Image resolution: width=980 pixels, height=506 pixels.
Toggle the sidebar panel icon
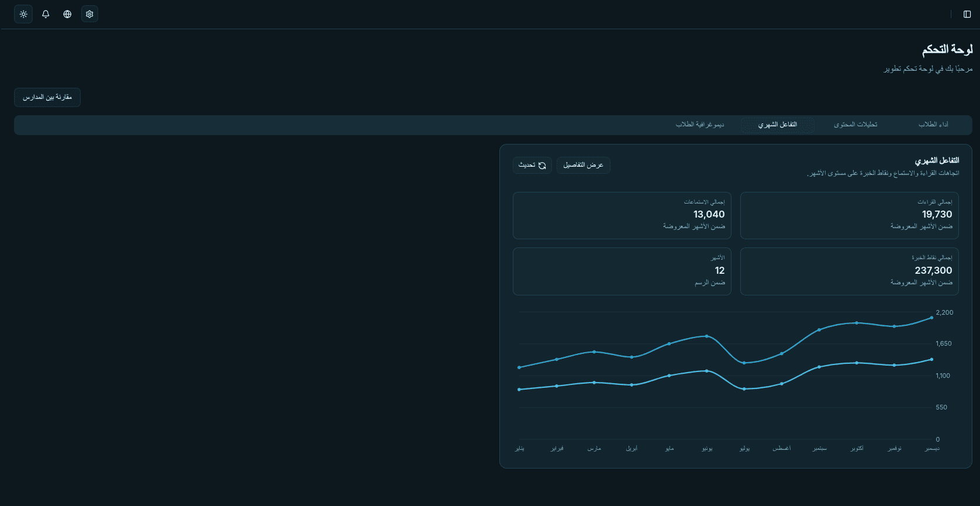click(967, 14)
